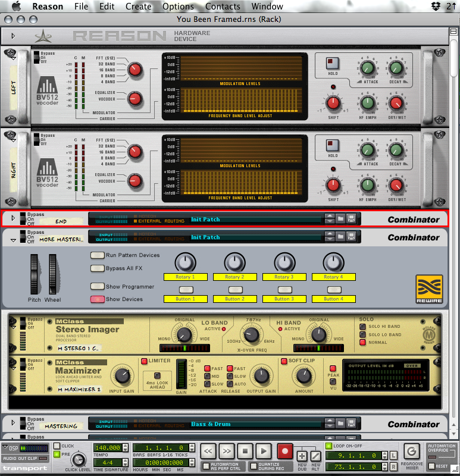Click the BV512 vocoder logo on LEFT device

pyautogui.click(x=47, y=91)
